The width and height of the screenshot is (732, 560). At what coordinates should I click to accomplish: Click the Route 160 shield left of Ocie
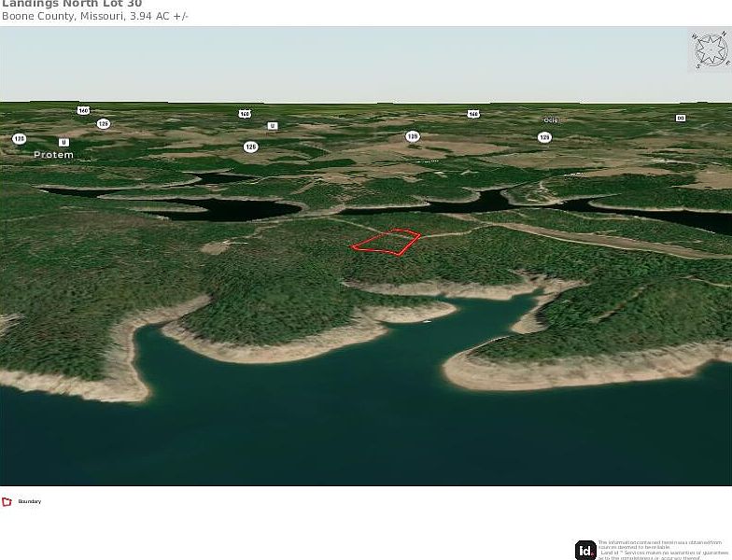(x=473, y=114)
